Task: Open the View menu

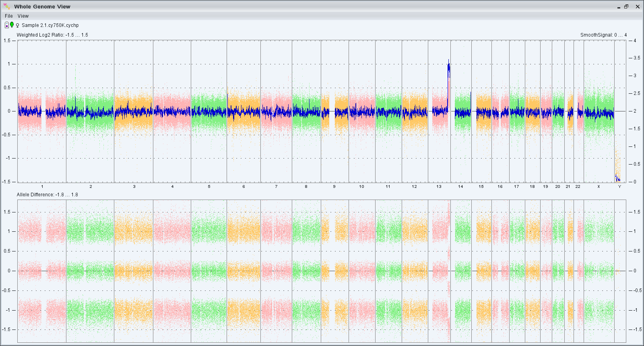Action: point(23,16)
